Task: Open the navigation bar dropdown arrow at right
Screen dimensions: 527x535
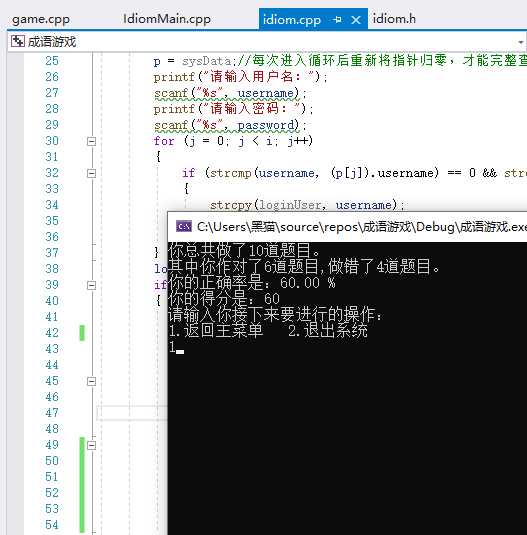Action: (521, 42)
